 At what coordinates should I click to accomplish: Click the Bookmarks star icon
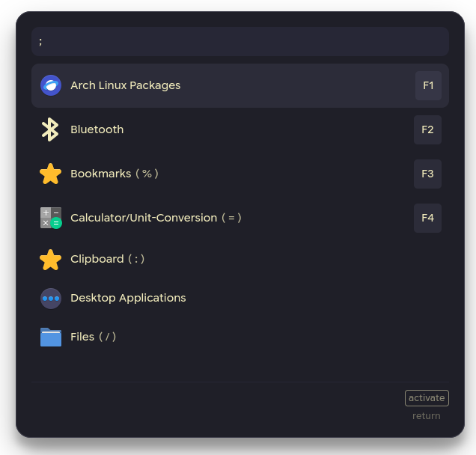tap(50, 174)
